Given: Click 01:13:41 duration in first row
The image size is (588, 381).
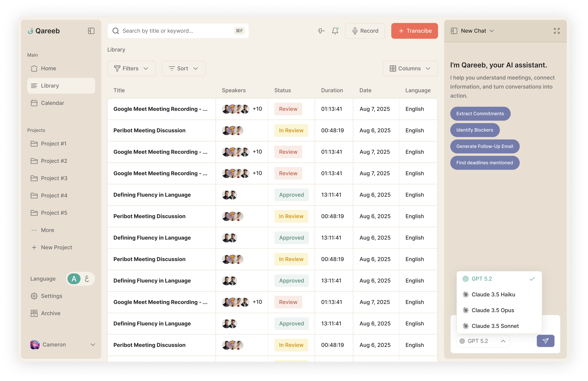Looking at the screenshot, I should [332, 109].
